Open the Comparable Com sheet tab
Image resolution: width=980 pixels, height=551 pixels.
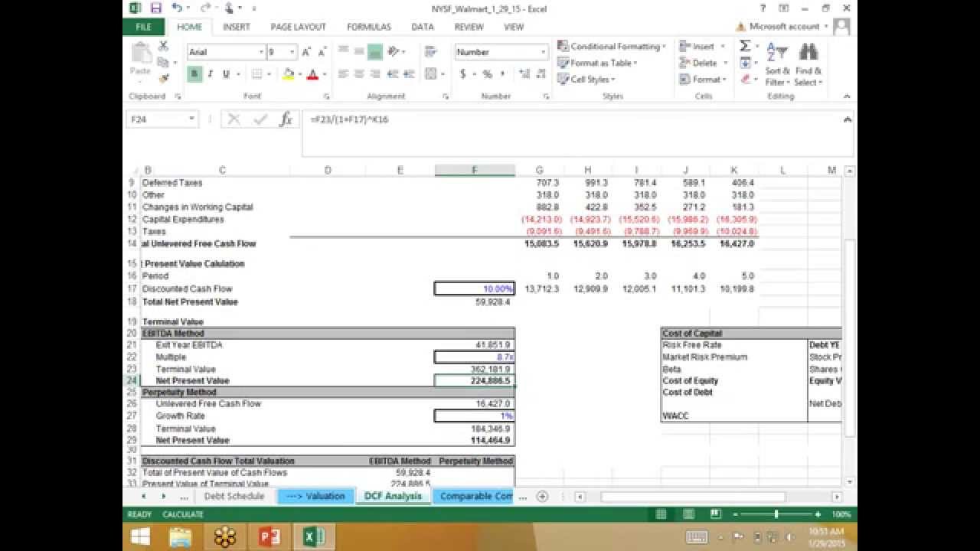click(x=475, y=496)
